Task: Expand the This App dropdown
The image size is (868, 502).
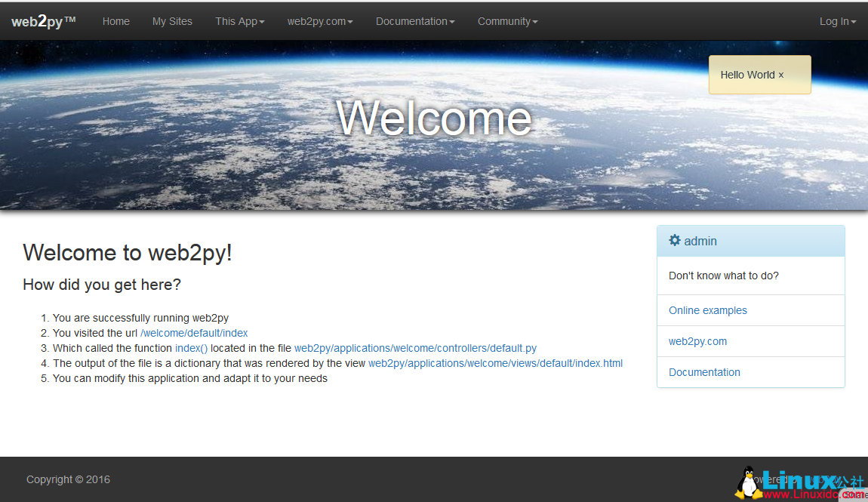Action: pyautogui.click(x=240, y=22)
